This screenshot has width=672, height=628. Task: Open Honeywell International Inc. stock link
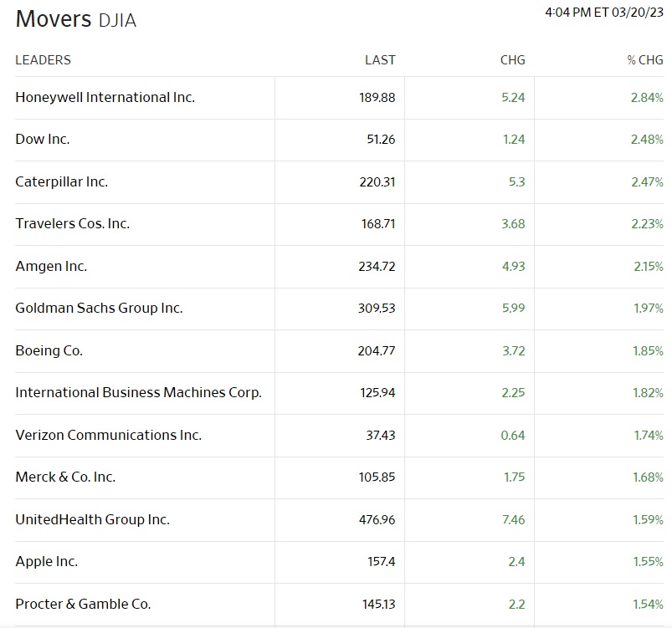[105, 97]
